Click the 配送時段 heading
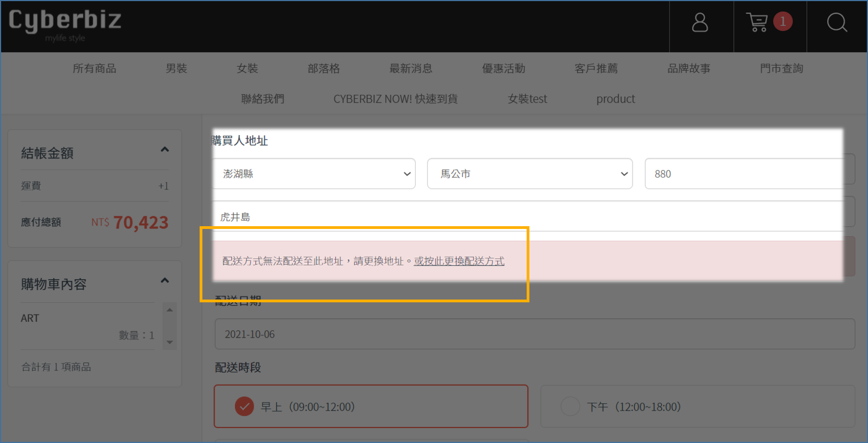 tap(238, 367)
